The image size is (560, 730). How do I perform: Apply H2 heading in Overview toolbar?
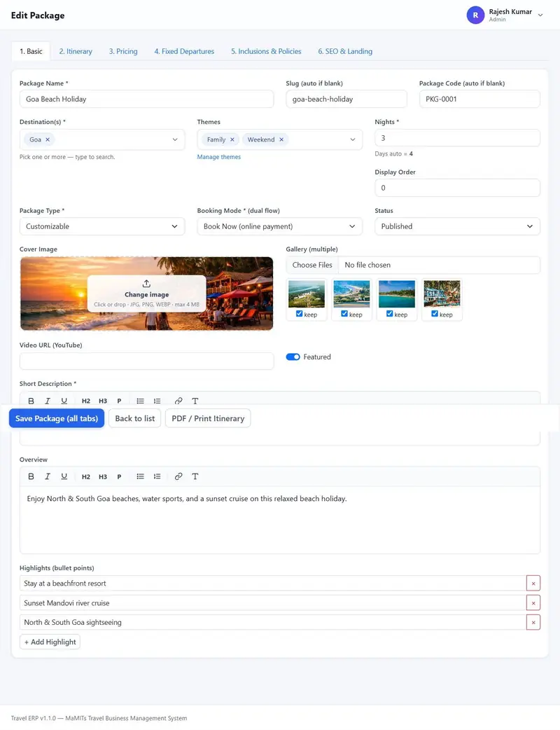(86, 476)
